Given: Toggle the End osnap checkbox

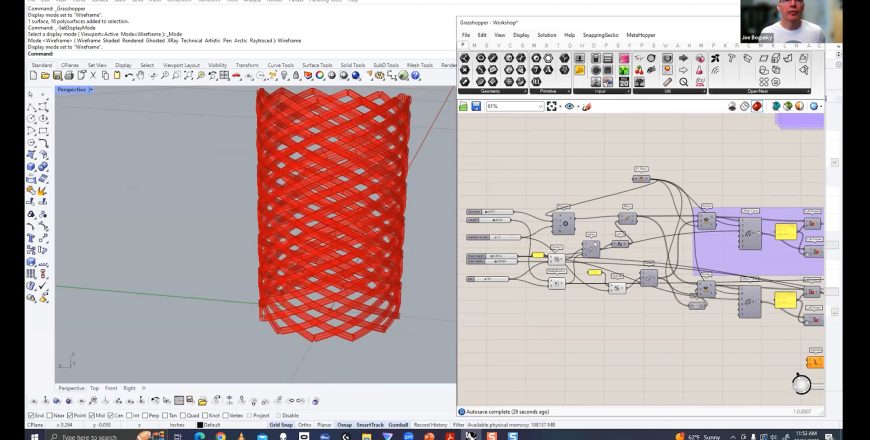Looking at the screenshot, I should pyautogui.click(x=29, y=415).
